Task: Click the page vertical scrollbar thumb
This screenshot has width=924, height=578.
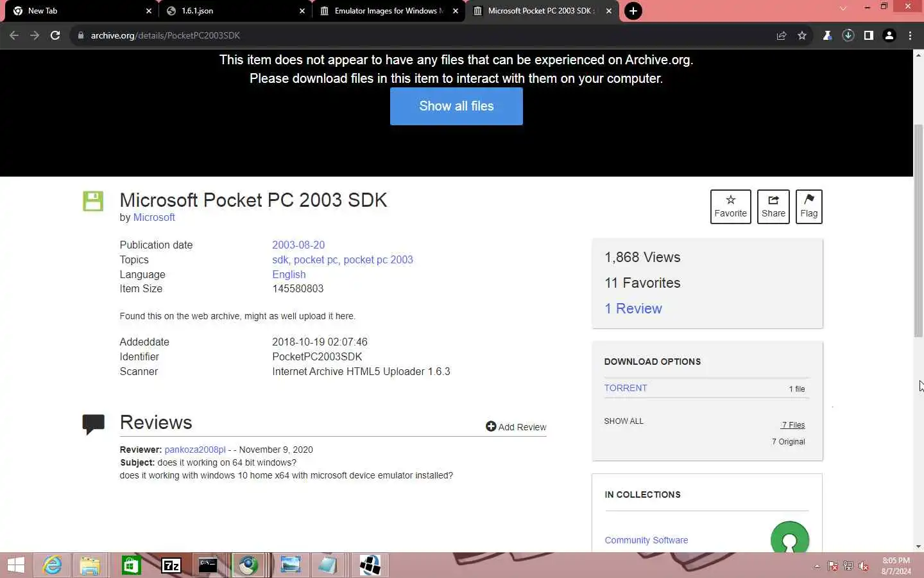Action: point(918,231)
